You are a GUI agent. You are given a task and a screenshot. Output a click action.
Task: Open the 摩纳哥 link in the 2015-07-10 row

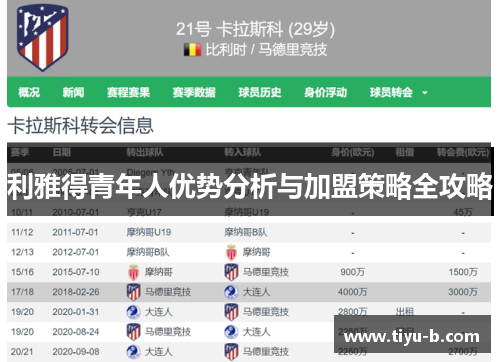point(158,272)
